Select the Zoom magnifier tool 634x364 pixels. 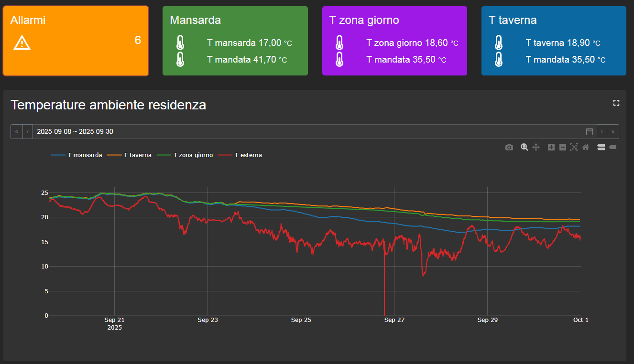(x=525, y=148)
